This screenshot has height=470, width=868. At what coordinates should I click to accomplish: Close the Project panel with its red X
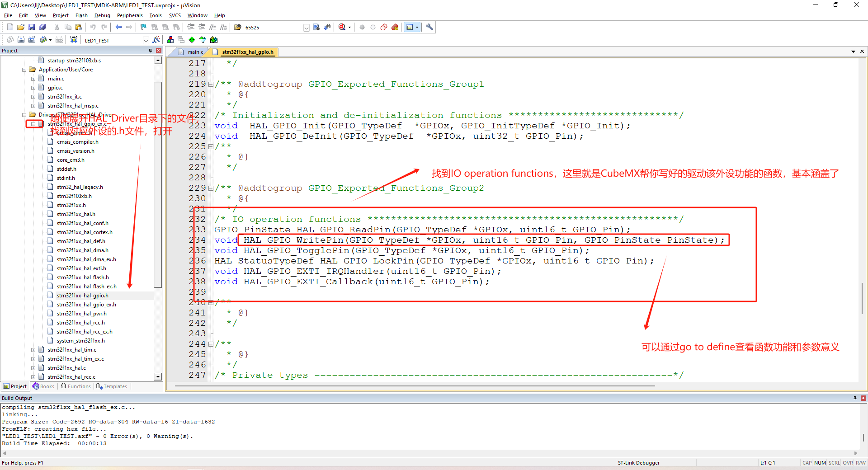click(159, 51)
